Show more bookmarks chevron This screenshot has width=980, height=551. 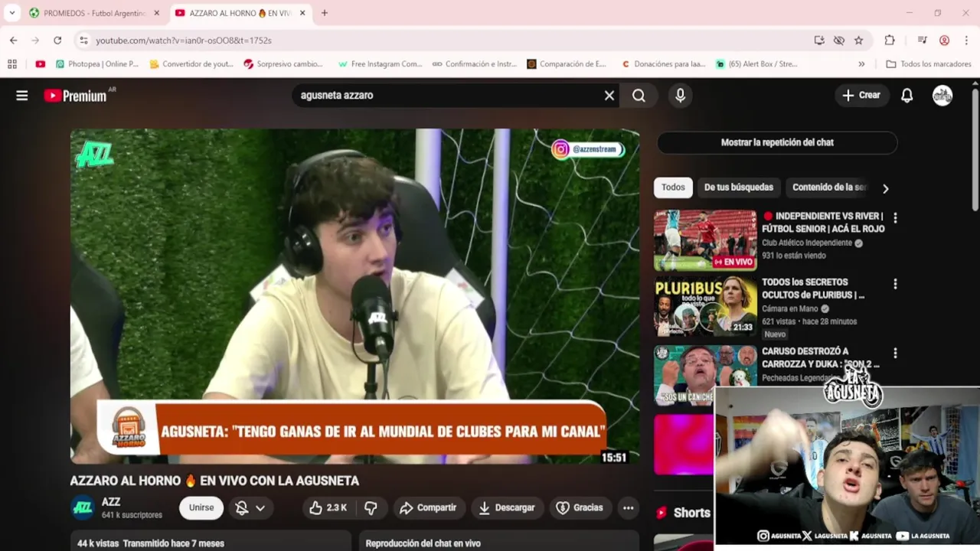(861, 64)
